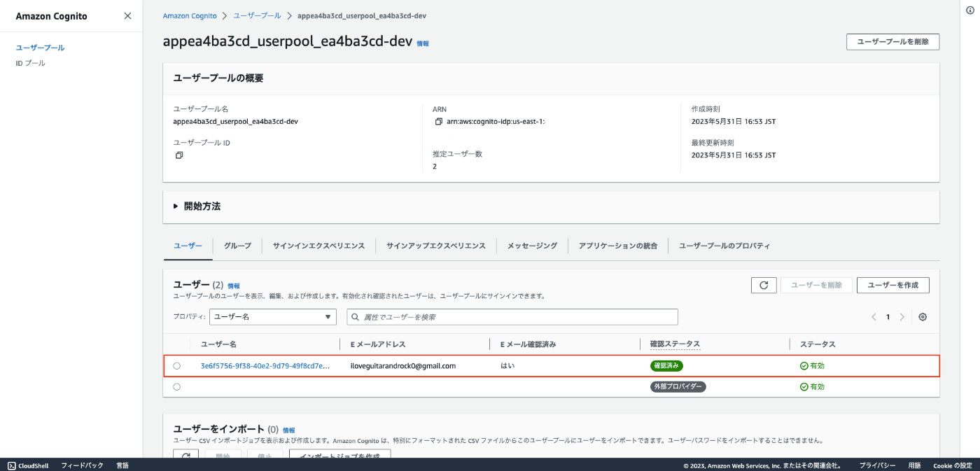The width and height of the screenshot is (980, 471).
Task: Switch to the ユーザー tab
Action: click(x=188, y=246)
